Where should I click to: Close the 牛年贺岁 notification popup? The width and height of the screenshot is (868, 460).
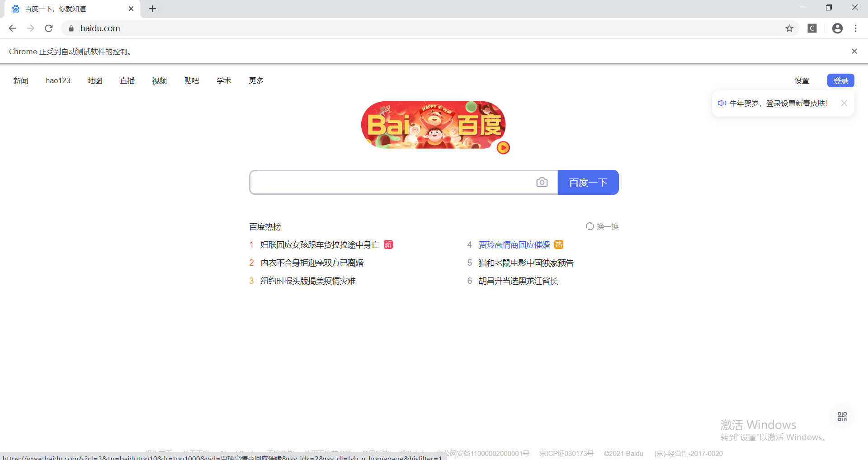point(844,103)
